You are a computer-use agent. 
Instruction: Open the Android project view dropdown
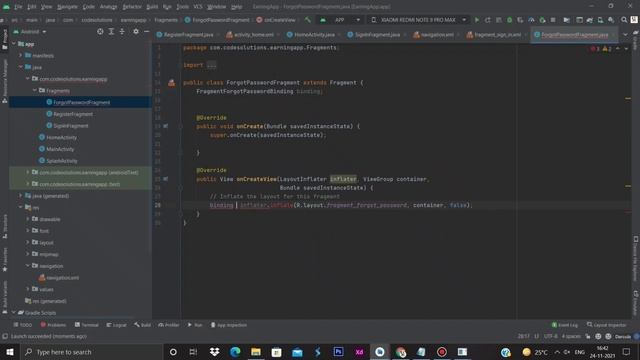pos(30,31)
